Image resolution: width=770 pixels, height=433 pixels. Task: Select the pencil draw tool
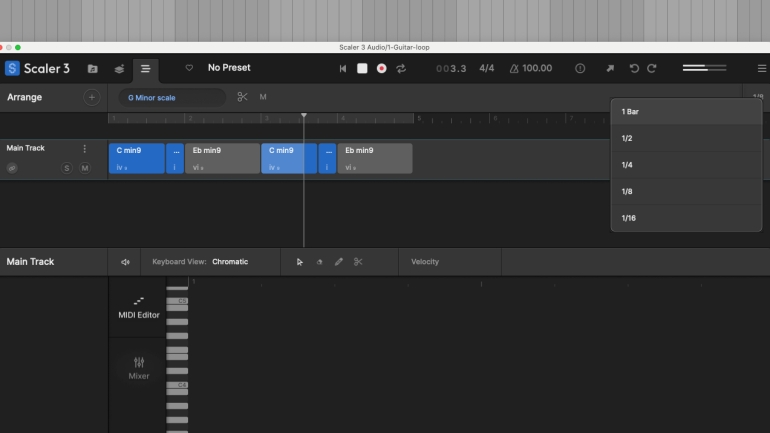tap(339, 262)
